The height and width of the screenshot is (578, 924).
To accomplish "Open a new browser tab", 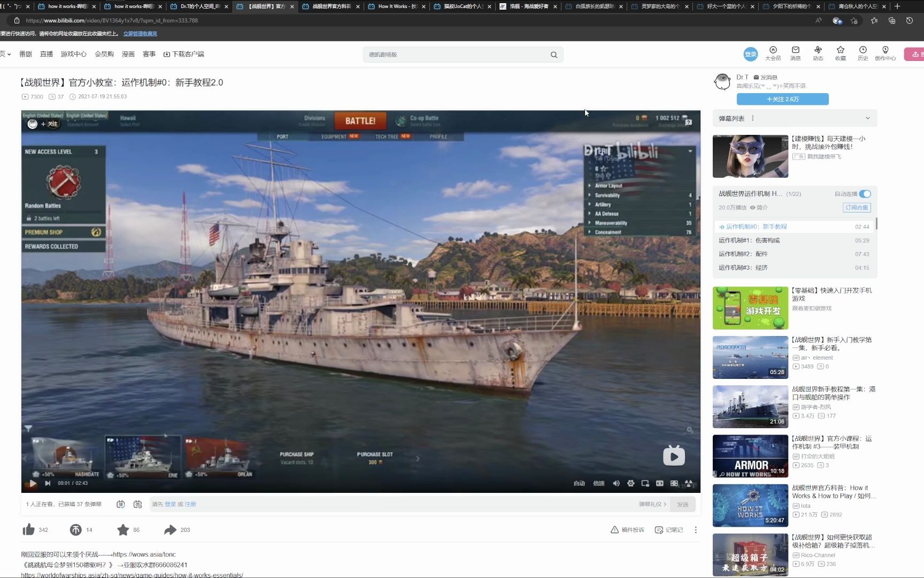I will [x=897, y=6].
